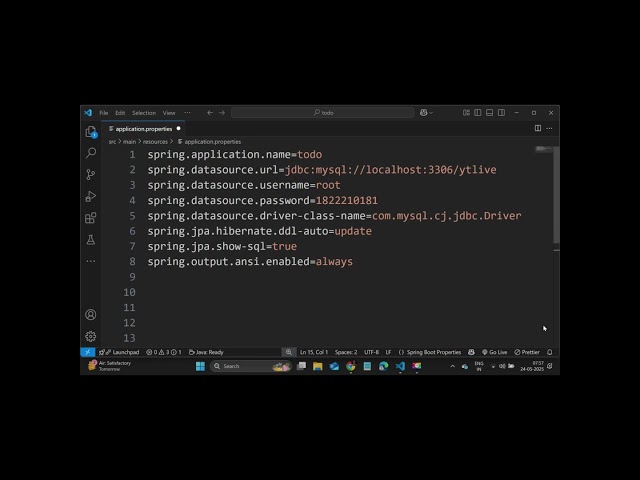Screen dimensions: 640x480
Task: Open the Run and Debug view
Action: [x=91, y=196]
